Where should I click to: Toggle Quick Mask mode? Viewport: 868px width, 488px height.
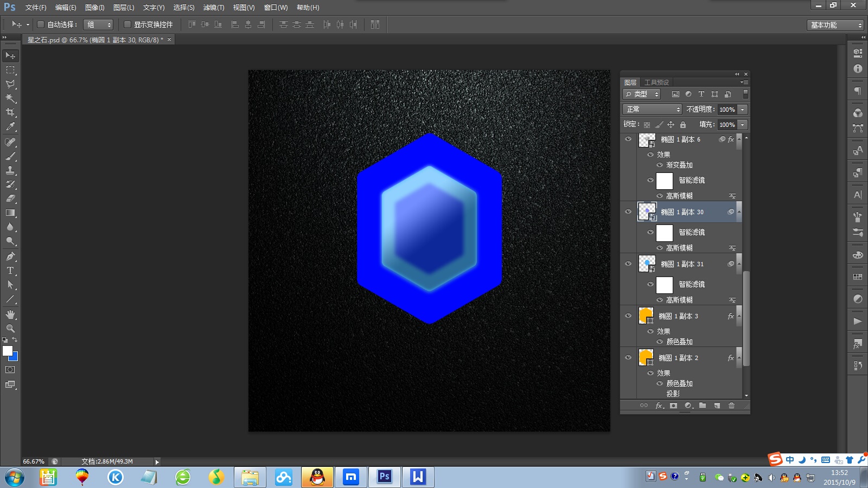10,370
